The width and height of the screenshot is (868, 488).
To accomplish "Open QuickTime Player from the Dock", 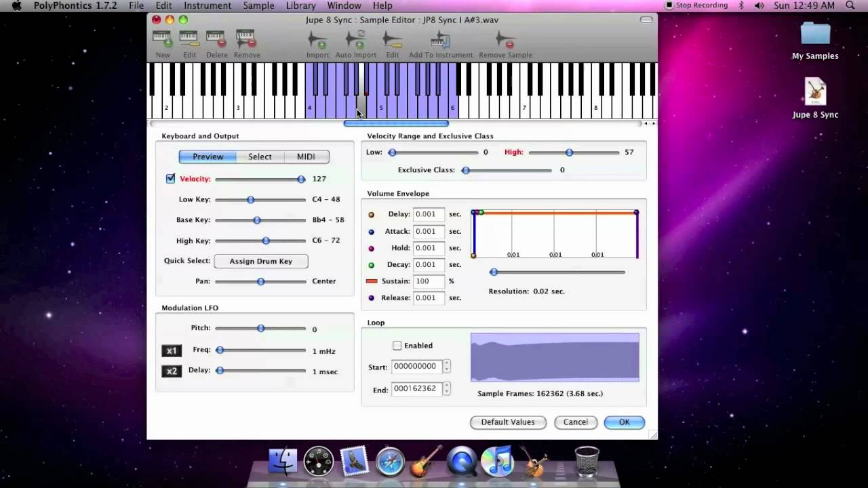I will tap(462, 461).
